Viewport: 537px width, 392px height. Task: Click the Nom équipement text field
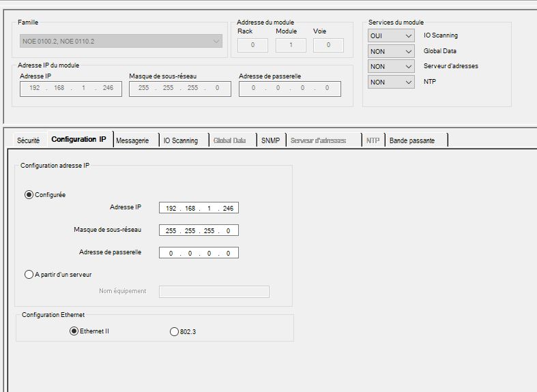[x=214, y=292]
